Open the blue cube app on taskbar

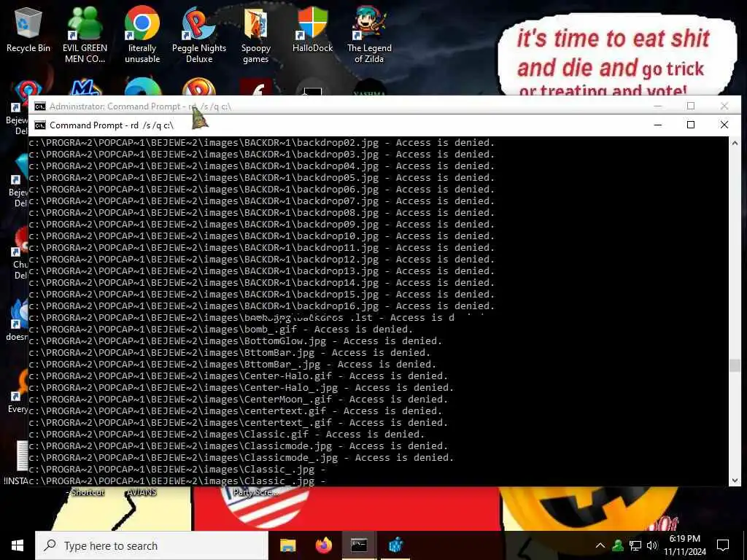(x=395, y=545)
